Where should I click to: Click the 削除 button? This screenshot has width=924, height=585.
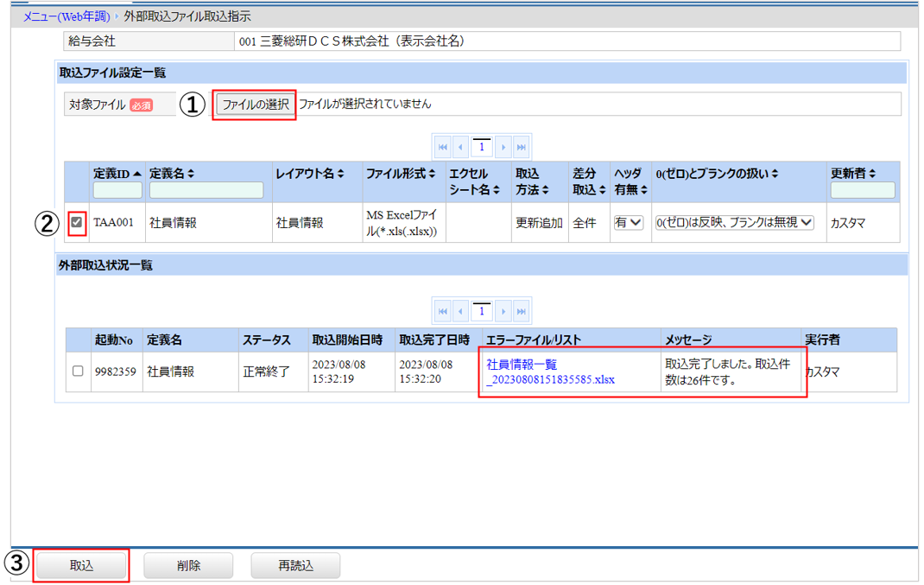tap(188, 565)
